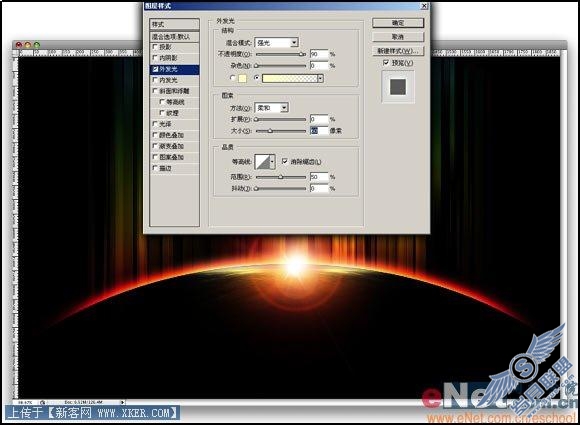
Task: Click the contour curve thumbnail in 品质 section
Action: 263,162
